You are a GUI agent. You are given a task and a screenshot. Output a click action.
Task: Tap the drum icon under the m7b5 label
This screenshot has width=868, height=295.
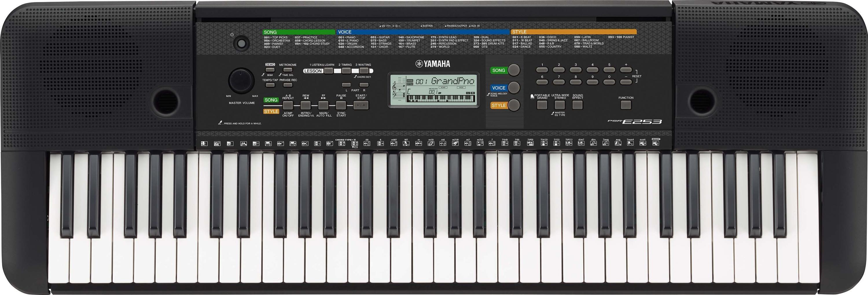[480, 144]
